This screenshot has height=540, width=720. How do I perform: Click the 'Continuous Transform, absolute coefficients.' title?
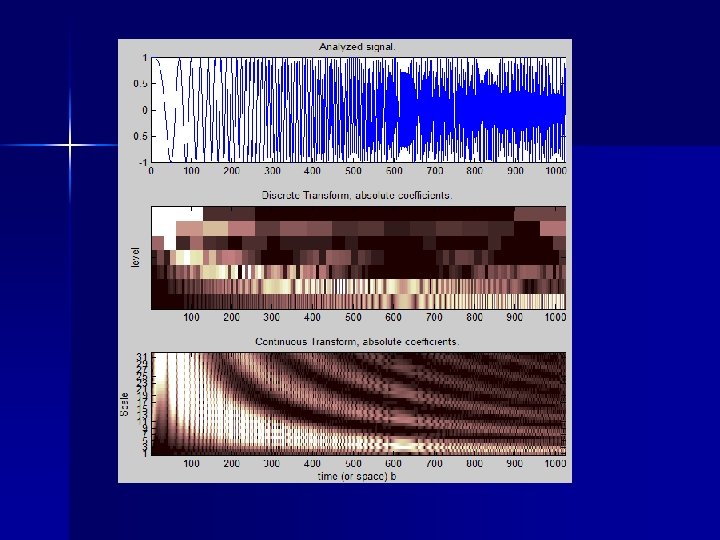(357, 342)
